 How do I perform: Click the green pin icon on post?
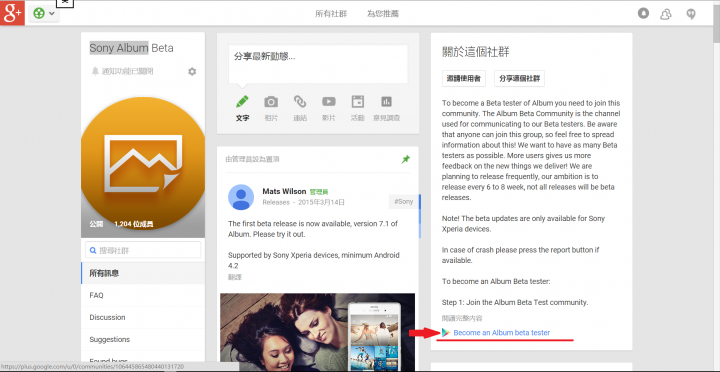pos(405,159)
